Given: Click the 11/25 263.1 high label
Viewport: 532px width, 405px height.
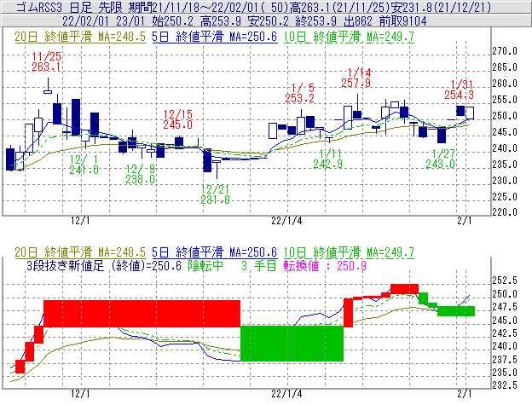Looking at the screenshot, I should coord(47,61).
